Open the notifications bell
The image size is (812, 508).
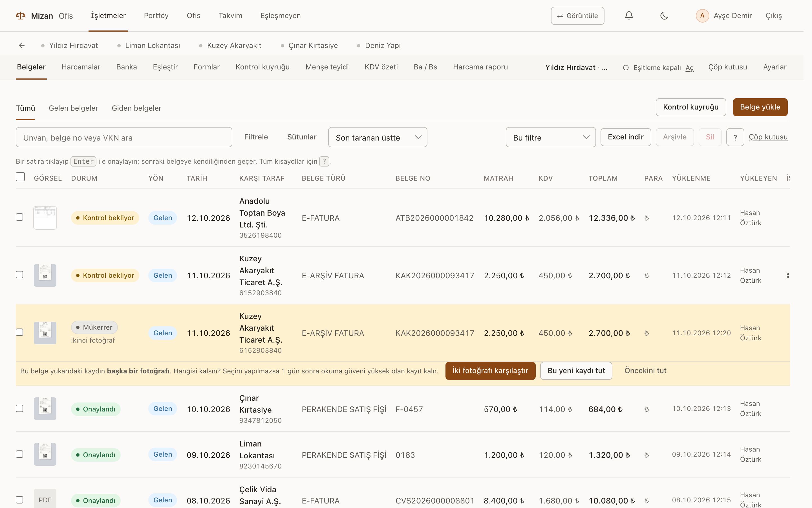coord(629,16)
